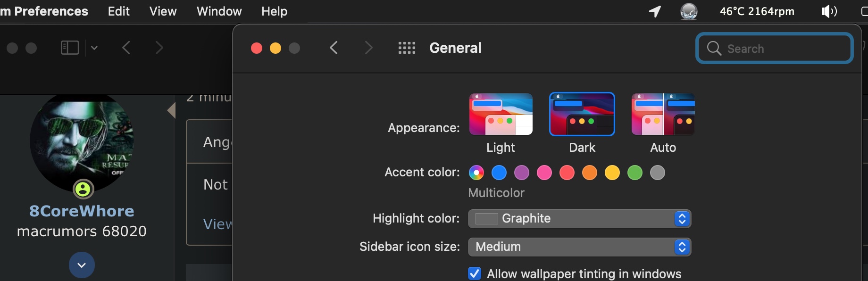Open the View menu

pyautogui.click(x=163, y=11)
